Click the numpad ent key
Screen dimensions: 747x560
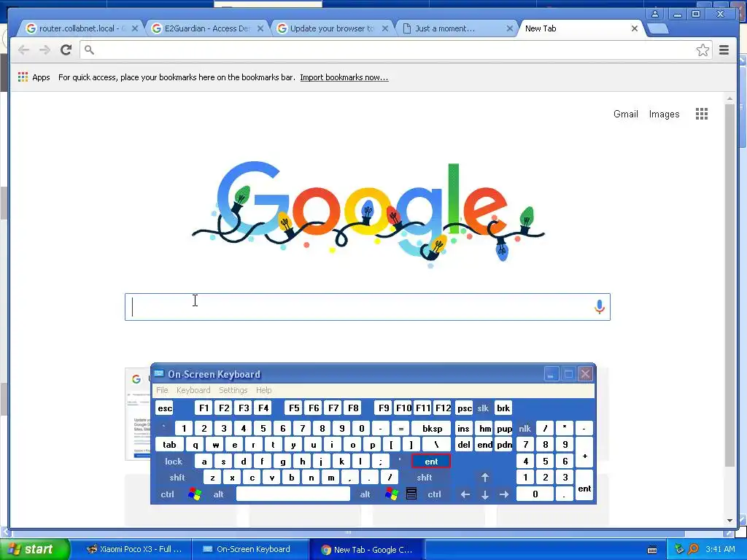(x=584, y=486)
